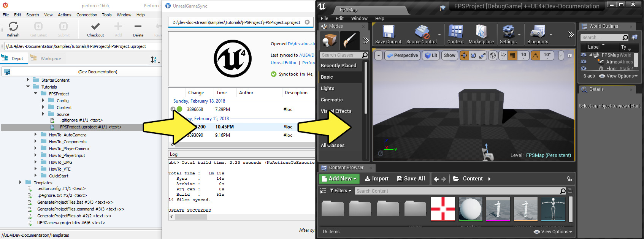Click the Refresh icon in Perforce toolbar
Image resolution: width=644 pixels, height=239 pixels.
click(13, 26)
